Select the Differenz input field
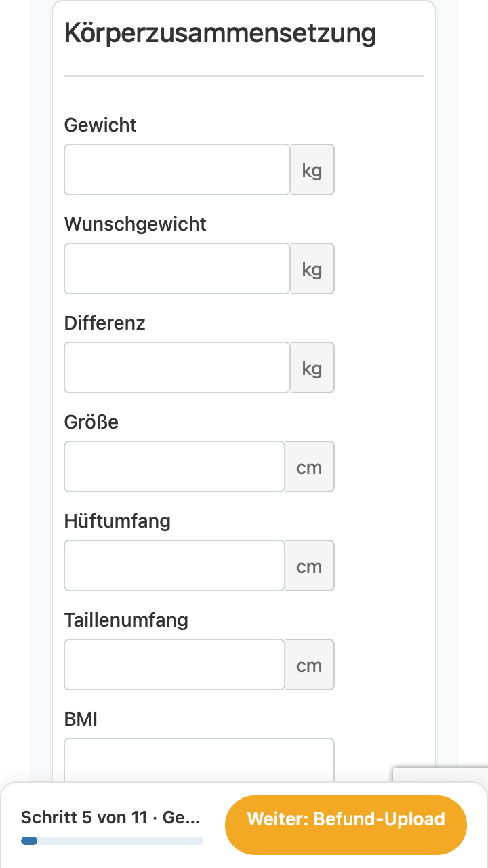Screen dimensions: 488x868 (177, 368)
